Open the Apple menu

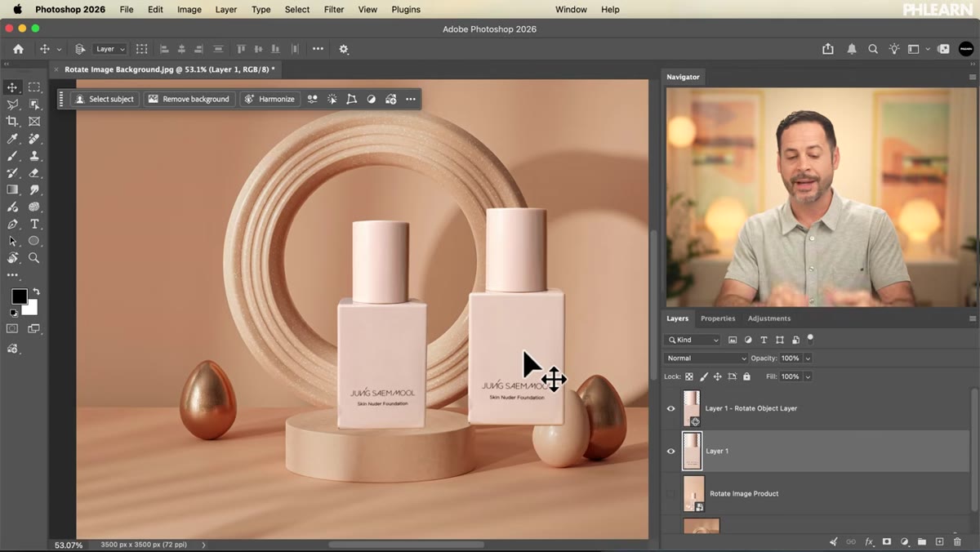point(17,9)
